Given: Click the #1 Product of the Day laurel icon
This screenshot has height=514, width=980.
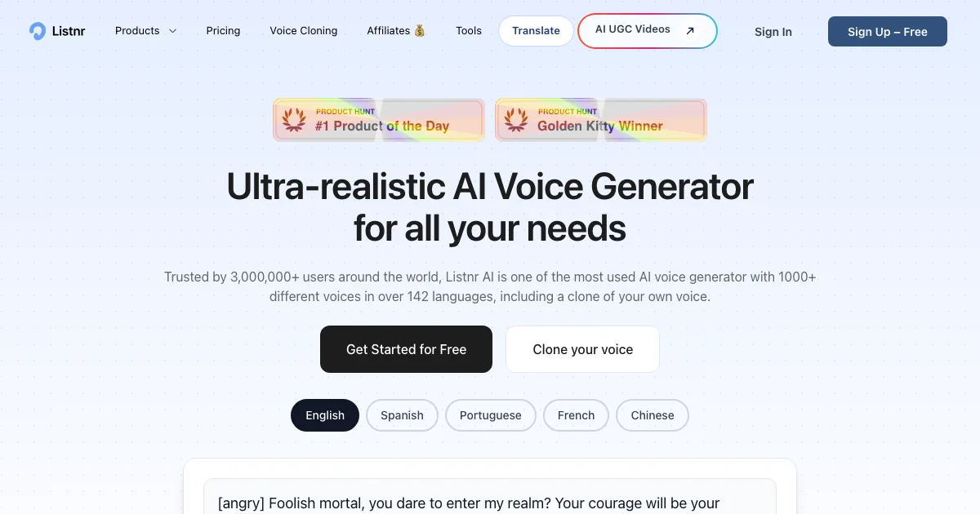Looking at the screenshot, I should [294, 120].
